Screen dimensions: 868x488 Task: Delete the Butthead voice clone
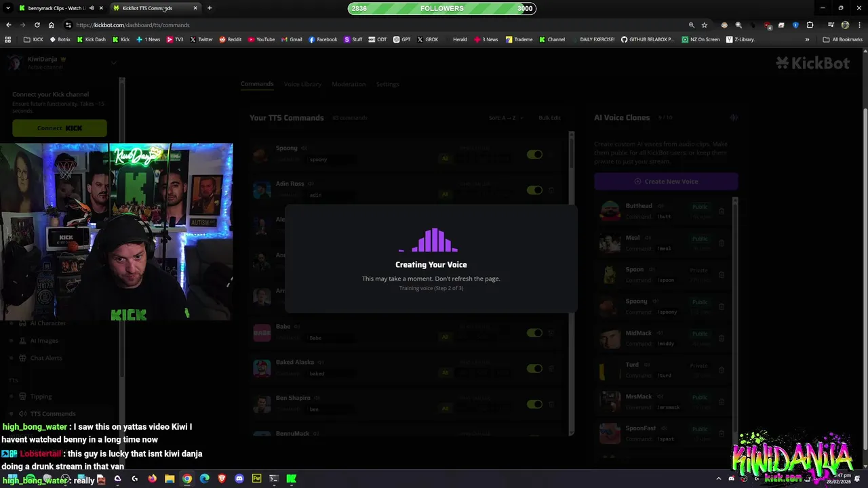tap(722, 211)
